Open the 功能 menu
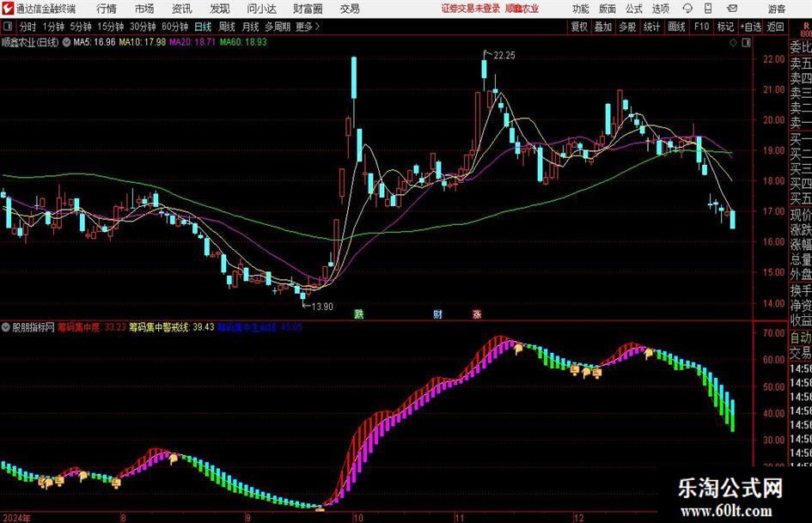The width and height of the screenshot is (812, 523). tap(581, 9)
